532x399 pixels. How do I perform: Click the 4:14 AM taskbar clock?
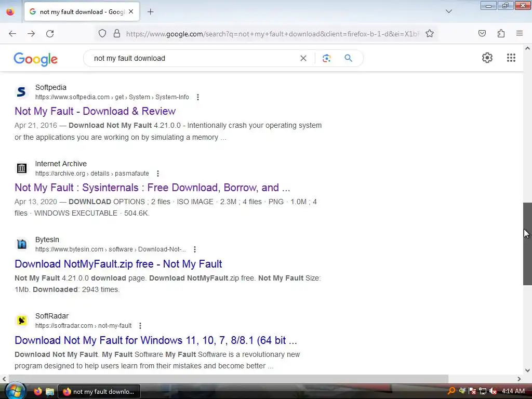513,391
